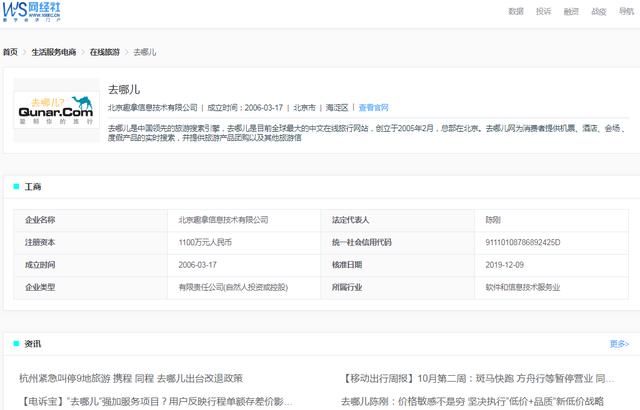The width and height of the screenshot is (640, 410).
Task: Select the 投诉 navigation menu item
Action: point(543,11)
